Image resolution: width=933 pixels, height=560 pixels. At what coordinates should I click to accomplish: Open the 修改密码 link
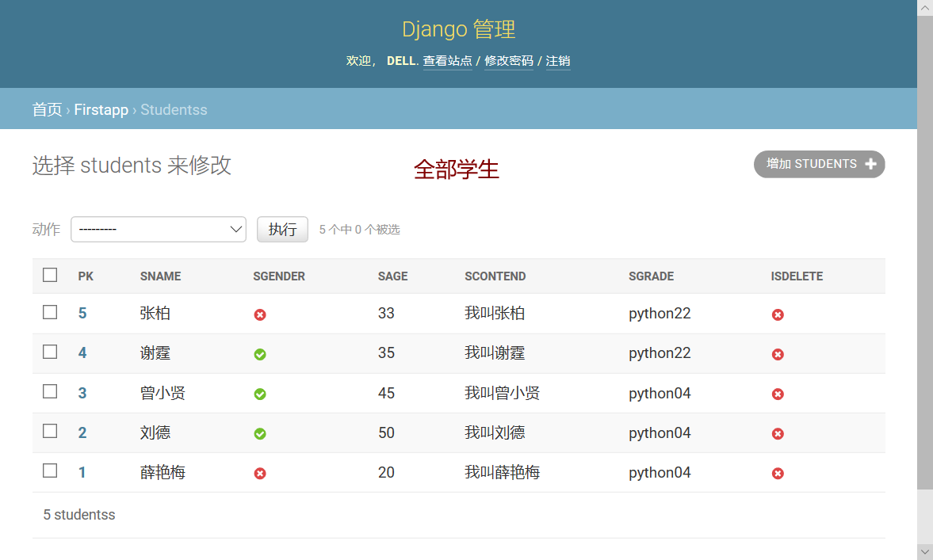click(509, 61)
